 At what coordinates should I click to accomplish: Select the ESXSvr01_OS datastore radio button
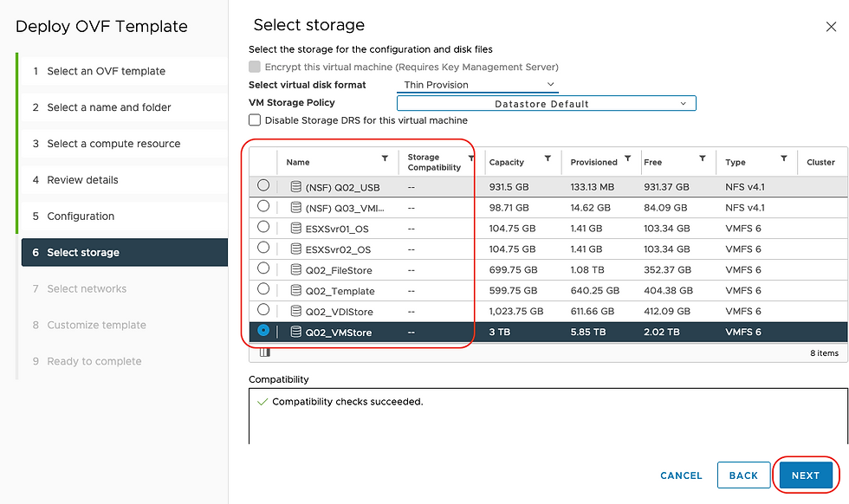[x=263, y=226]
